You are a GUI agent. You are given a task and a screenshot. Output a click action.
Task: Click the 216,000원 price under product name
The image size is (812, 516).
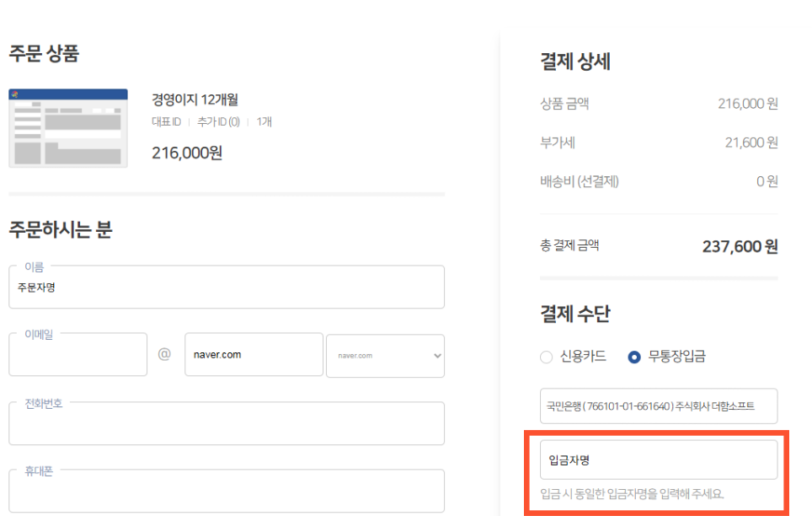[x=187, y=153]
